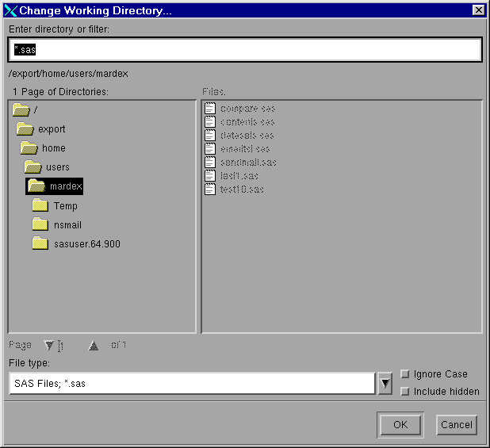The image size is (490, 448).
Task: Click the directory or filter input field
Action: coord(245,49)
